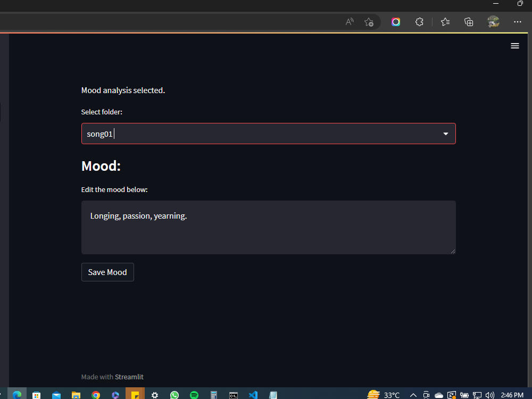Open the 2:46 PM clock
The height and width of the screenshot is (399, 532).
[x=512, y=395]
